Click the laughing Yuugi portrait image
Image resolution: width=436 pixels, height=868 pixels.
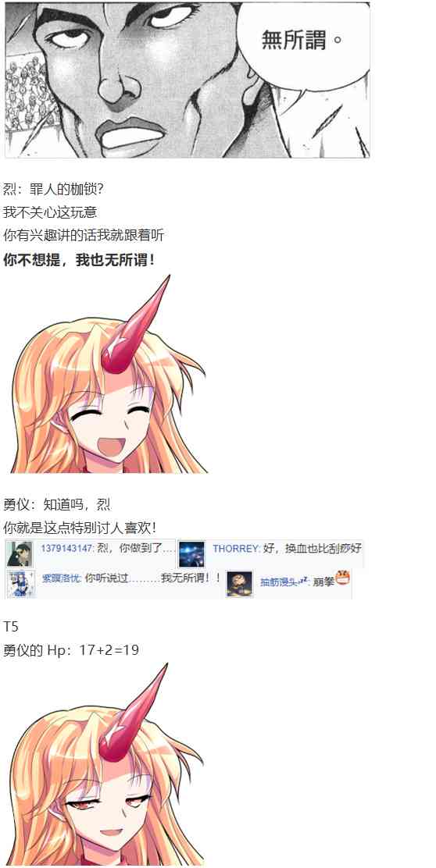pos(105,374)
